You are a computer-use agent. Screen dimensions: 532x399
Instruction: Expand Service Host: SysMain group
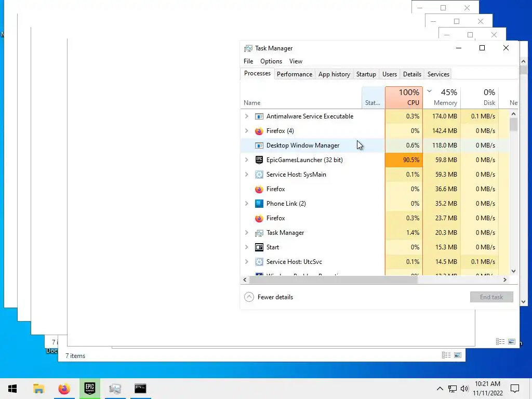(247, 175)
